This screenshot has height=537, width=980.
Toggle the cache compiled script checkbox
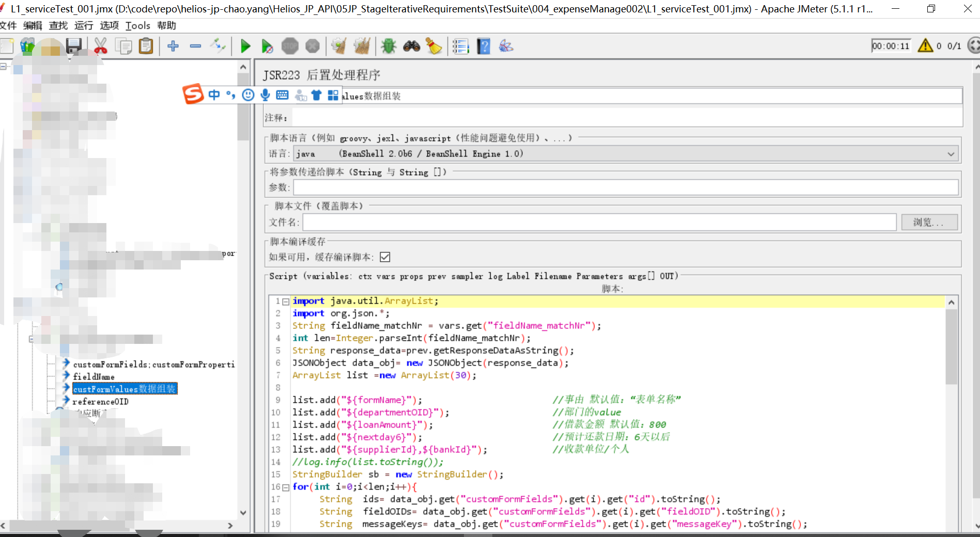point(385,257)
